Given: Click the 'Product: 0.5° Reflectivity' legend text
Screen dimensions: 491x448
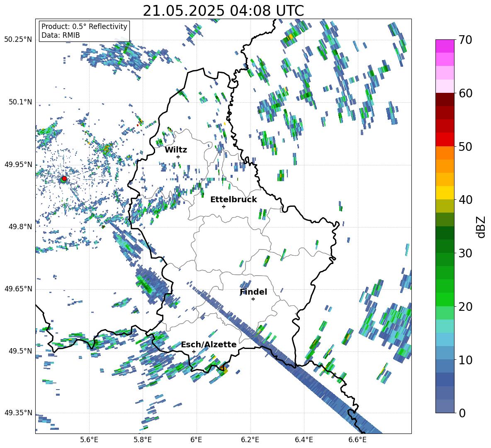Looking at the screenshot, I should coord(84,26).
